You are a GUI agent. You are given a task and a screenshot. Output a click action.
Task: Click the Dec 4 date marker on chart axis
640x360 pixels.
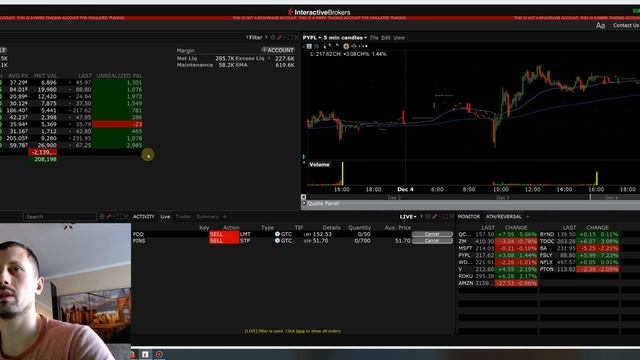[405, 189]
